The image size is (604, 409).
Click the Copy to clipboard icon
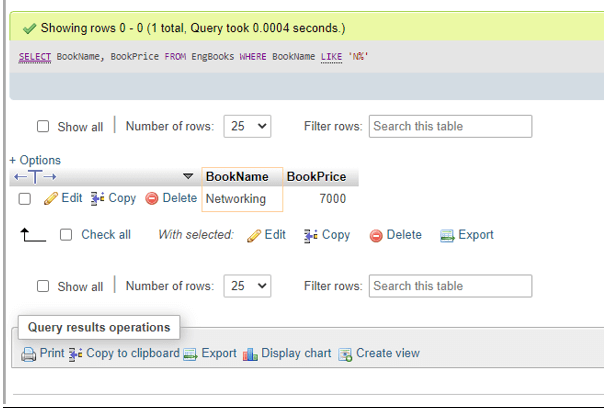click(x=76, y=354)
